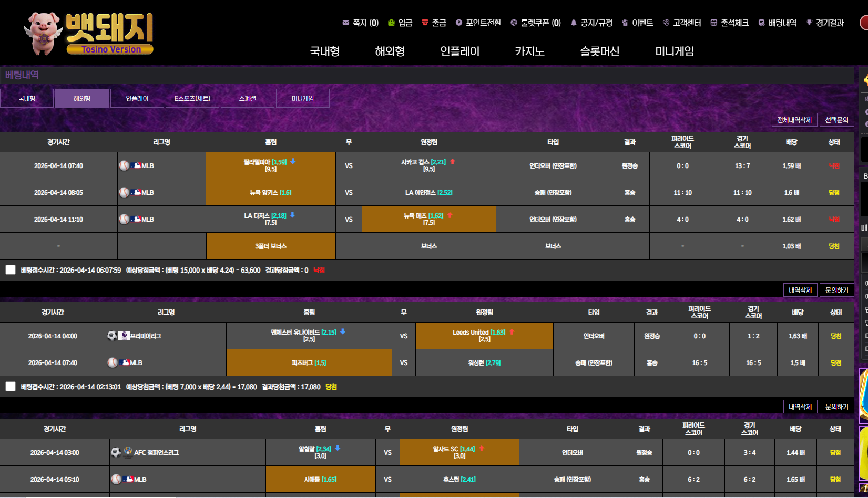Viewport: 868px width, 498px height.
Task: Click 내역삭제 under the first bet slip
Action: 800,290
